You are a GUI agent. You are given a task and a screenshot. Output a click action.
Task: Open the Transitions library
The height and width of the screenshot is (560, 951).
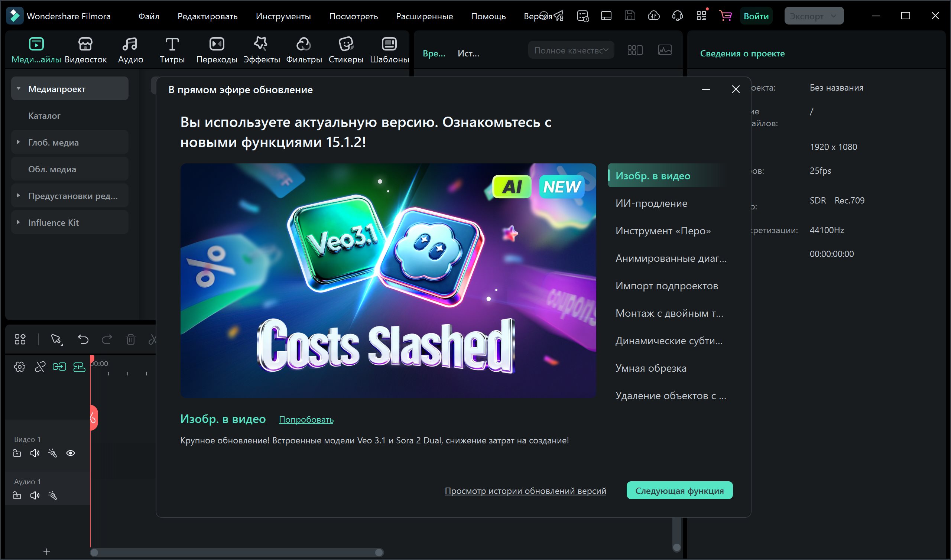tap(217, 49)
